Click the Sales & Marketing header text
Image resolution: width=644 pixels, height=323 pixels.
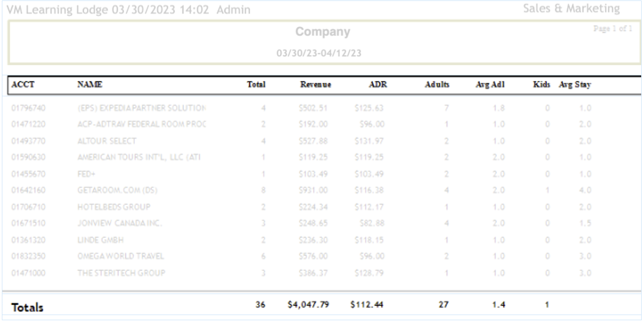tap(571, 8)
